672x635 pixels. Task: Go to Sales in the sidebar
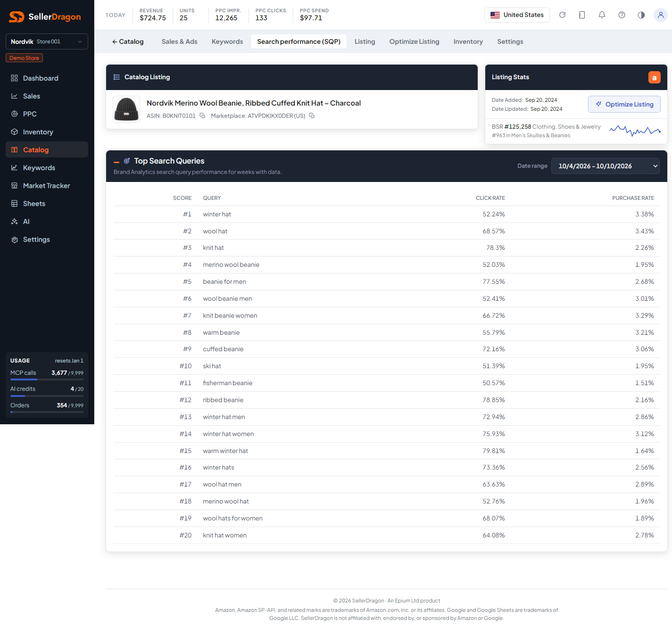(47, 96)
